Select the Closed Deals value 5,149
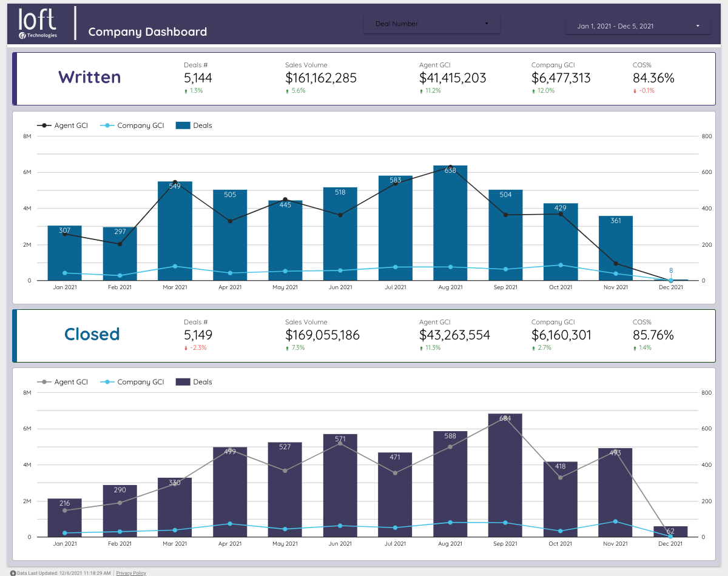This screenshot has width=728, height=576. tap(198, 335)
